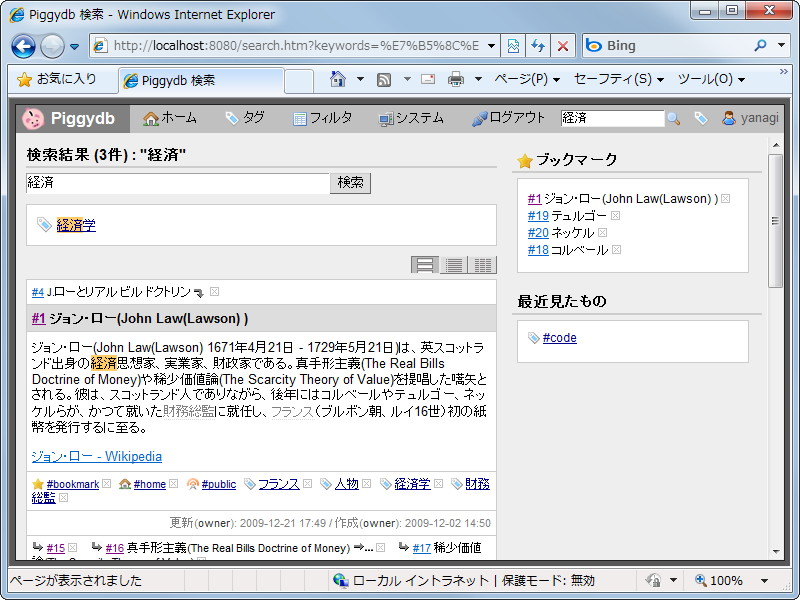Click the ログアウト logout item
The width and height of the screenshot is (800, 600).
(x=509, y=118)
